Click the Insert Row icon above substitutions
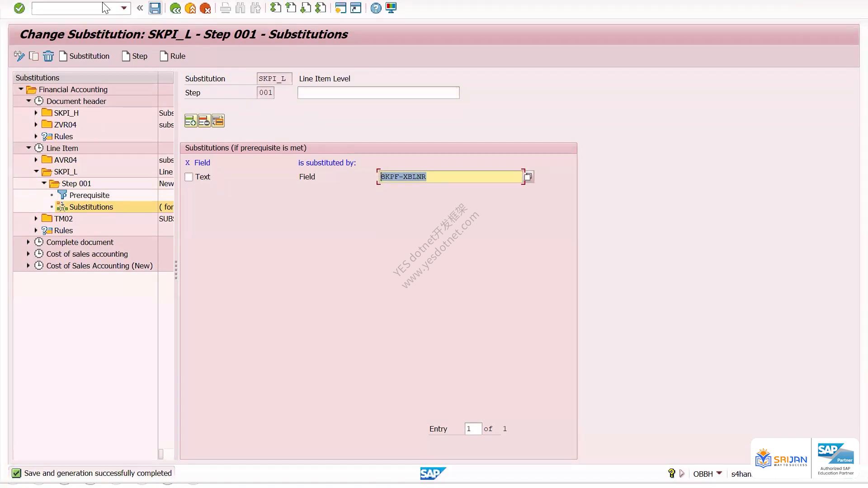Image resolution: width=868 pixels, height=488 pixels. pos(191,121)
